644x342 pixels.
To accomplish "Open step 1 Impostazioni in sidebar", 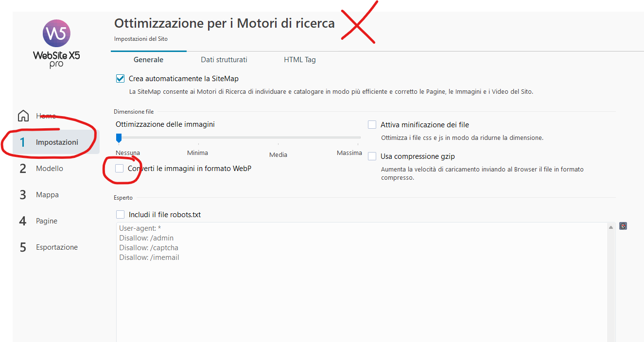I will [56, 142].
